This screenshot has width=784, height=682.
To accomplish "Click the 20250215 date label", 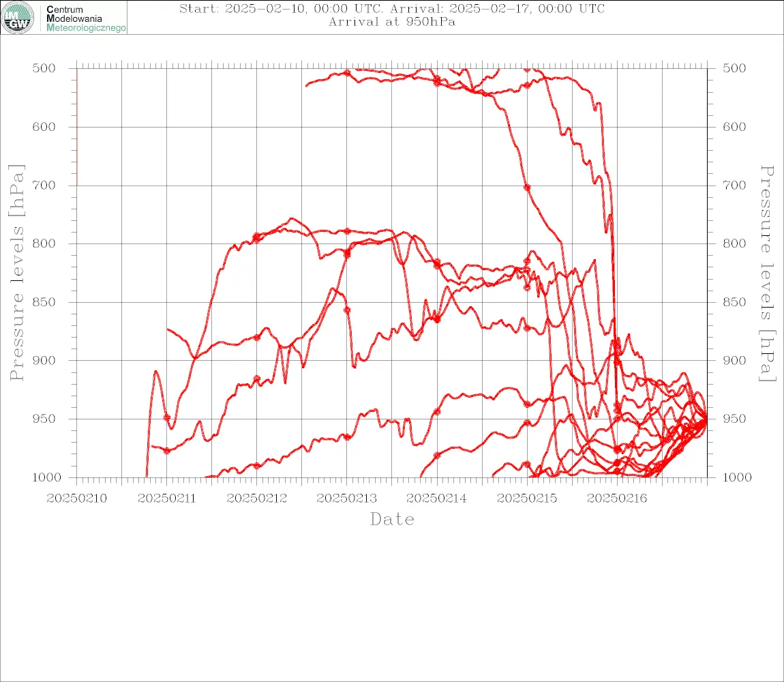I will coord(527,499).
